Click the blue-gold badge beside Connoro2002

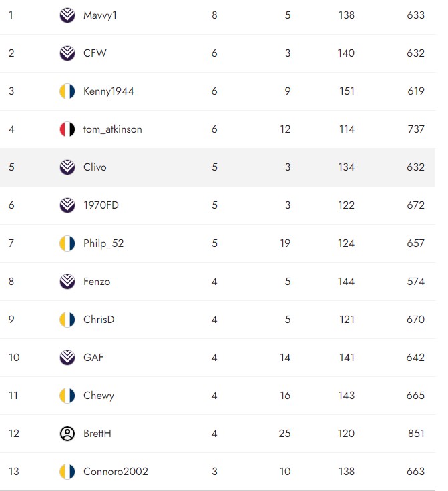(x=67, y=471)
